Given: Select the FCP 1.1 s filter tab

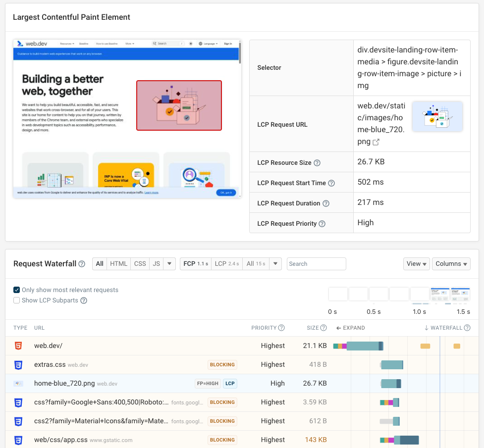Looking at the screenshot, I should point(196,263).
